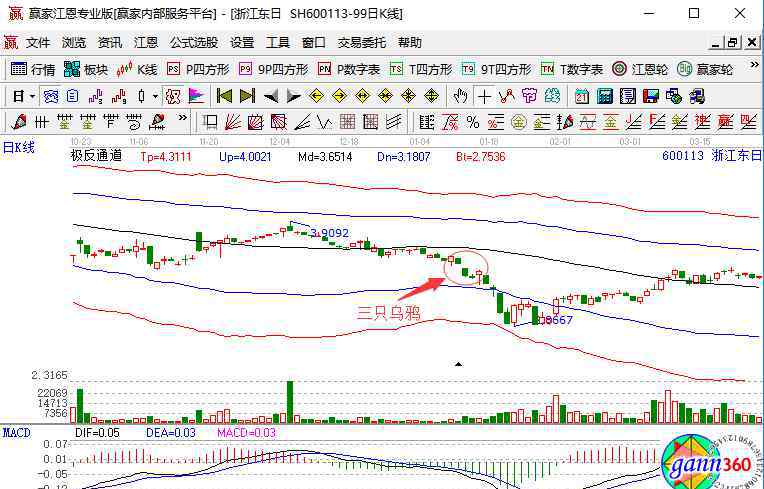Open the calendar icon showing 21
Image resolution: width=764 pixels, height=489 pixels.
pyautogui.click(x=581, y=96)
